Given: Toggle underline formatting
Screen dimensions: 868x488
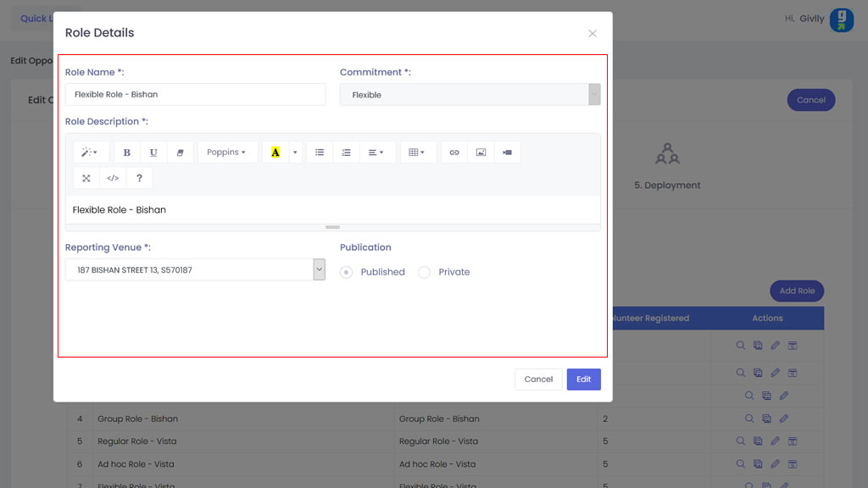Looking at the screenshot, I should point(153,152).
